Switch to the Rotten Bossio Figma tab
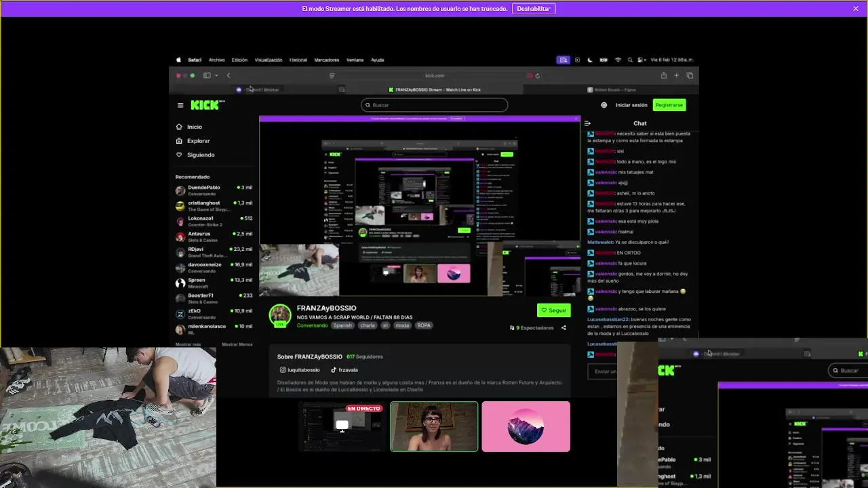The image size is (868, 488). 610,89
